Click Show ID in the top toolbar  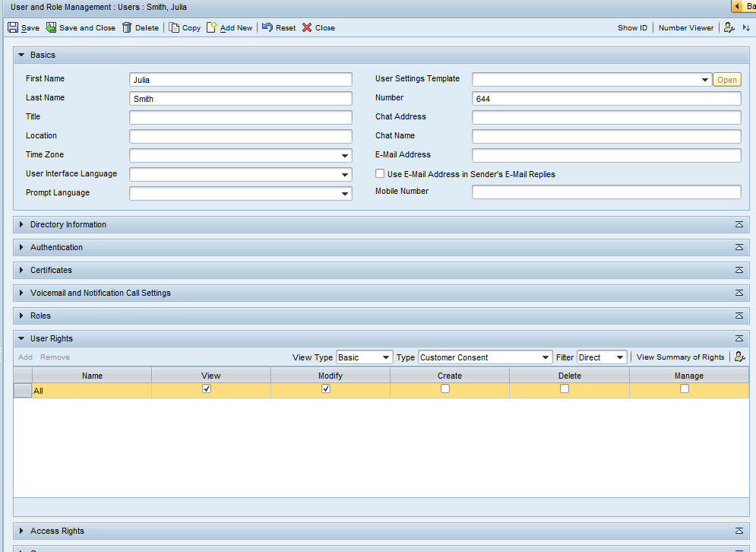coord(632,27)
